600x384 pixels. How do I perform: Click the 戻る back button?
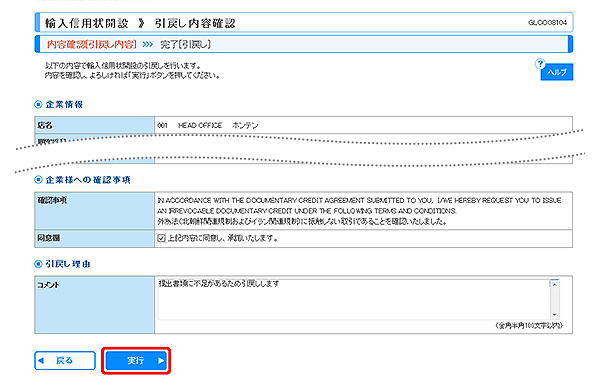click(65, 361)
